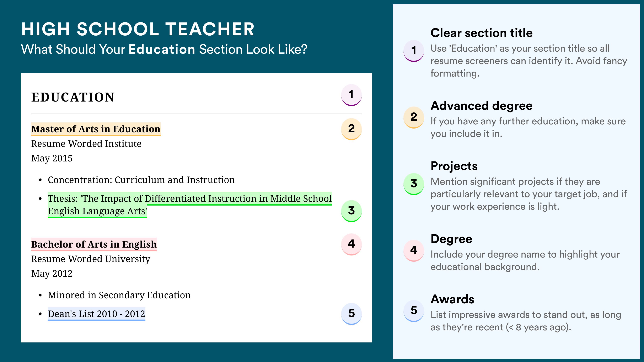
Task: Click the EDUCATION section heading
Action: 73,97
